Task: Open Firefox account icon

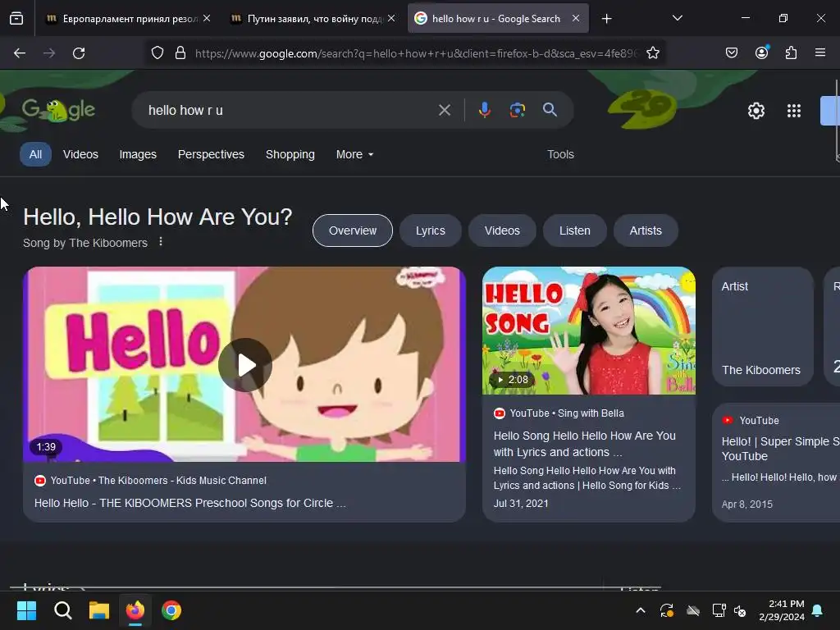Action: point(761,52)
